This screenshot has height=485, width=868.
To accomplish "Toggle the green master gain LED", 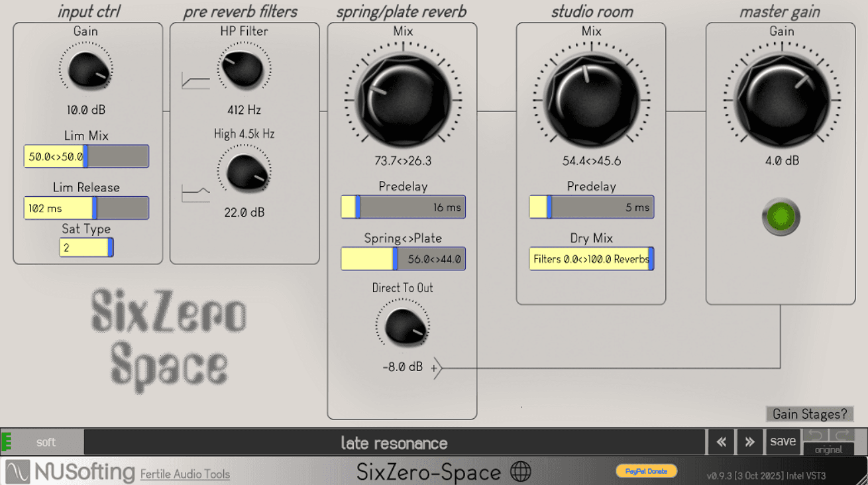I will (781, 217).
